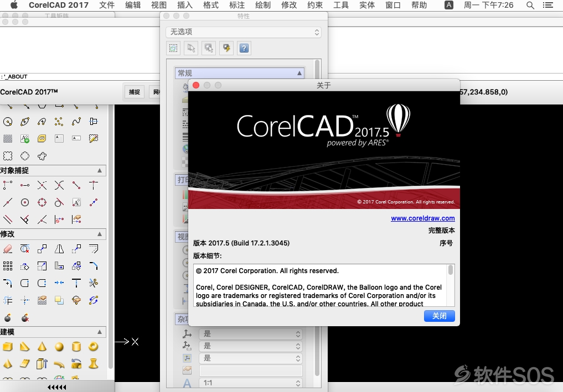Click the version text 版本 2017.5 Build

[241, 243]
